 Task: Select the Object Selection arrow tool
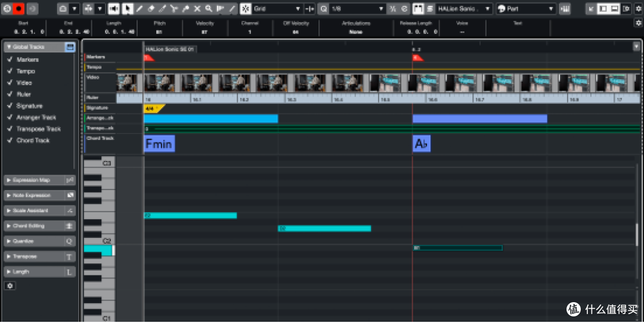[128, 8]
